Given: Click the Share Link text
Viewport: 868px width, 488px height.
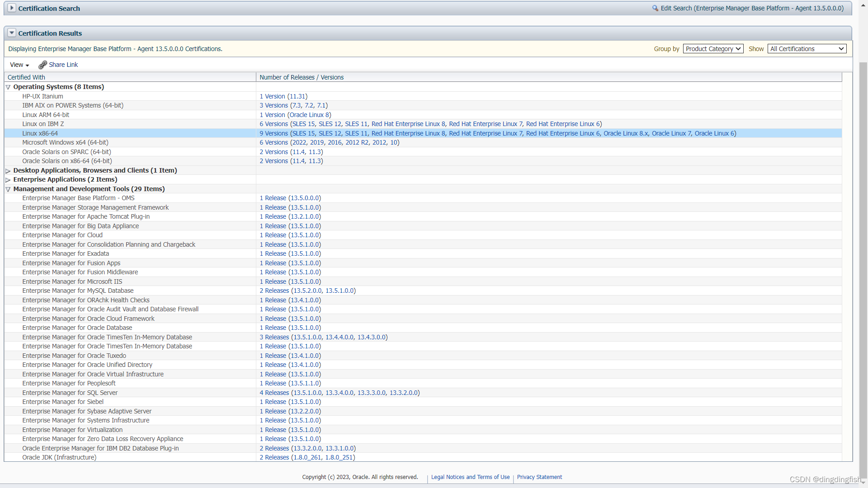Looking at the screenshot, I should tap(63, 65).
